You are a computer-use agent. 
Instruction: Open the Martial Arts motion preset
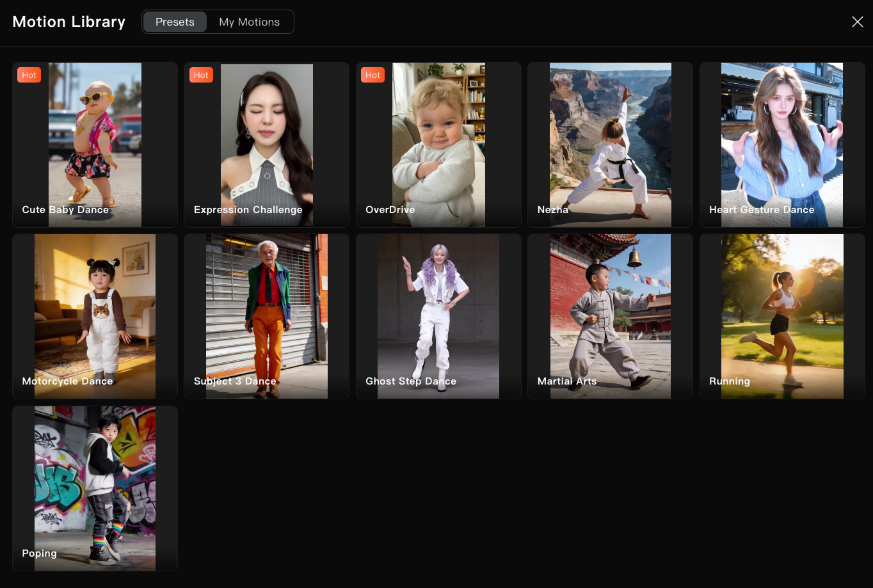(609, 316)
